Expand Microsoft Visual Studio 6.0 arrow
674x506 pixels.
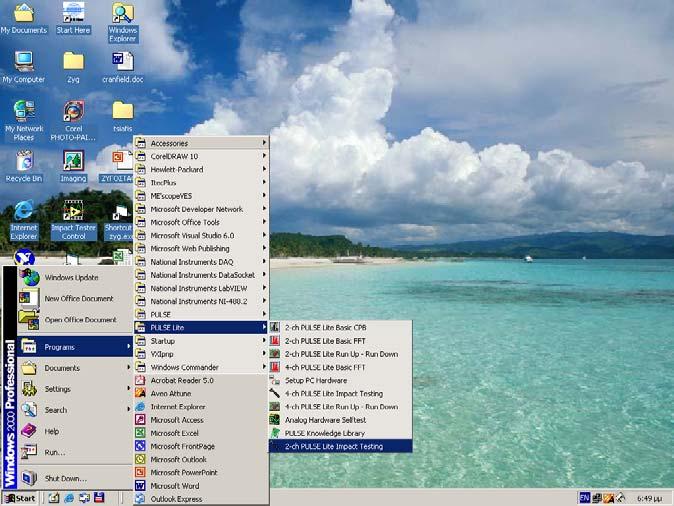[264, 235]
